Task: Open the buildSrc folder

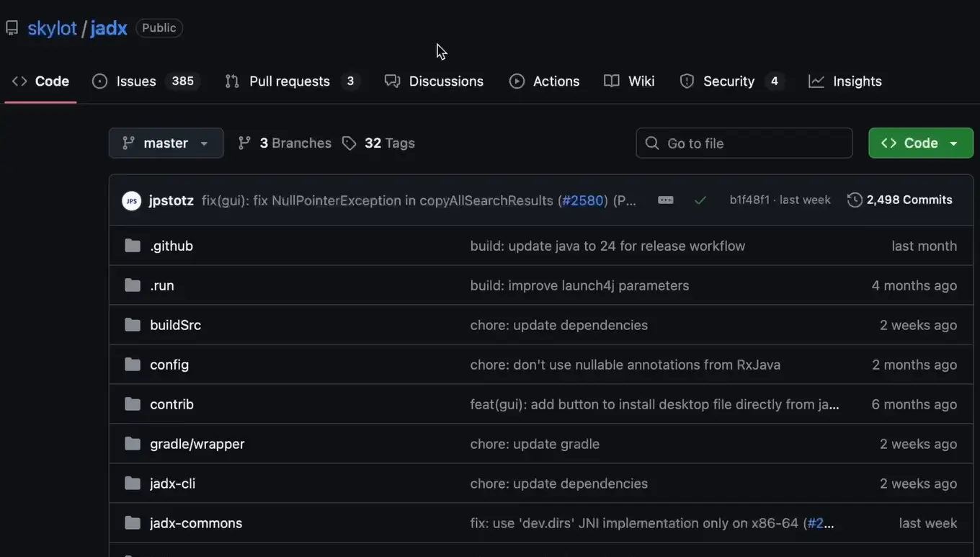Action: coord(175,325)
